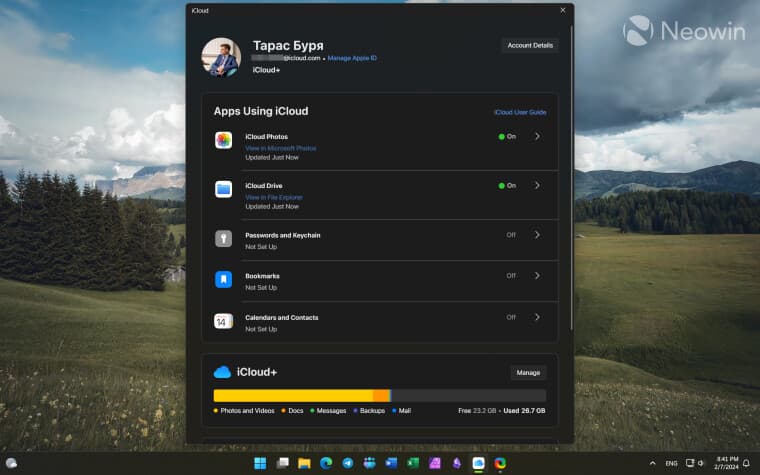Click the iCloud Drive folder icon
Image resolution: width=760 pixels, height=475 pixels.
[x=223, y=189]
